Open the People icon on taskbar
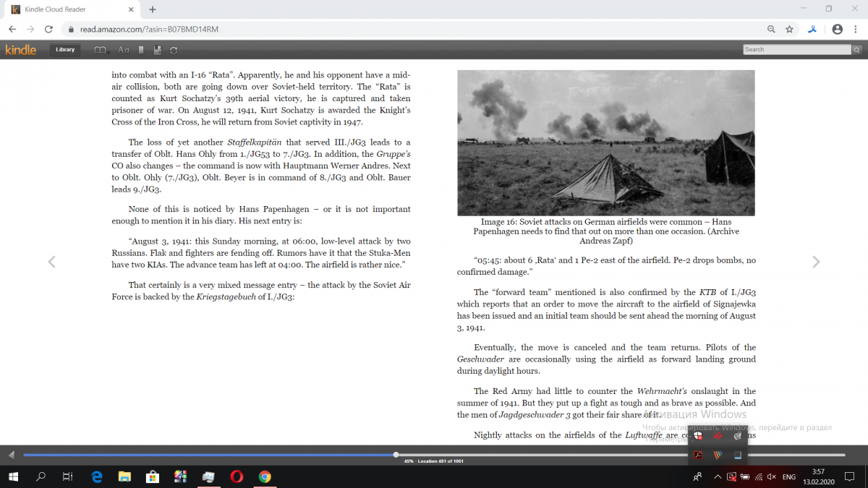This screenshot has height=488, width=868. pyautogui.click(x=697, y=477)
